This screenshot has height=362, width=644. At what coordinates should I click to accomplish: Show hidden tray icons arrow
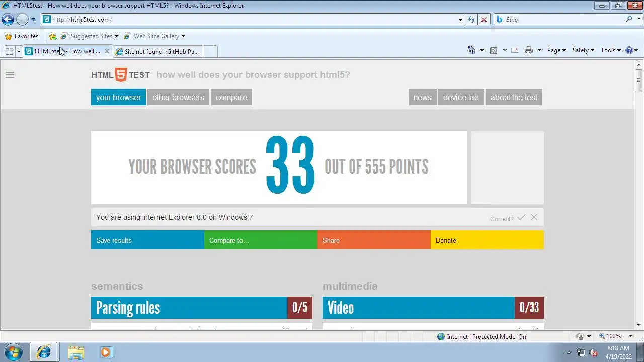[569, 352]
